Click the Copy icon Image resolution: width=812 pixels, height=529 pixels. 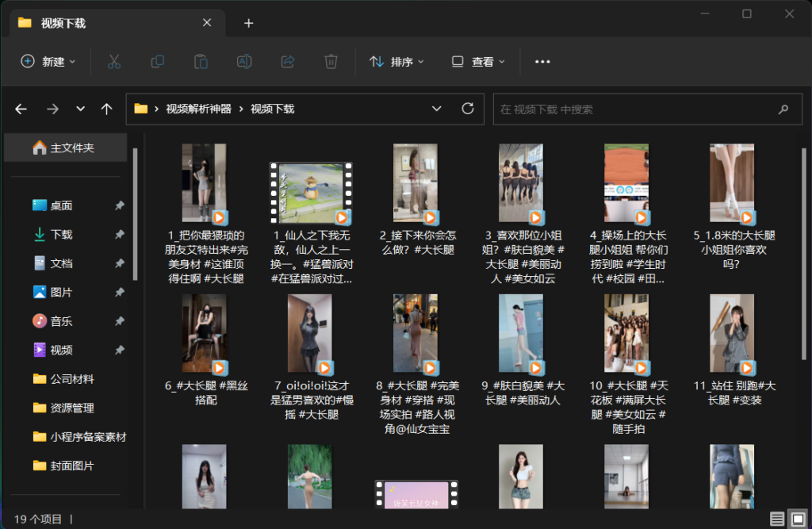point(157,61)
